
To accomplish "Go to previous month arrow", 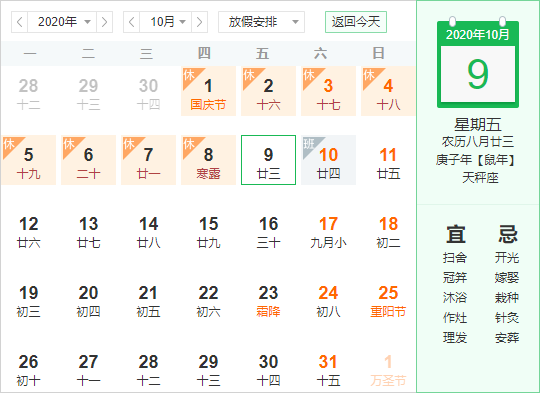I will 132,22.
